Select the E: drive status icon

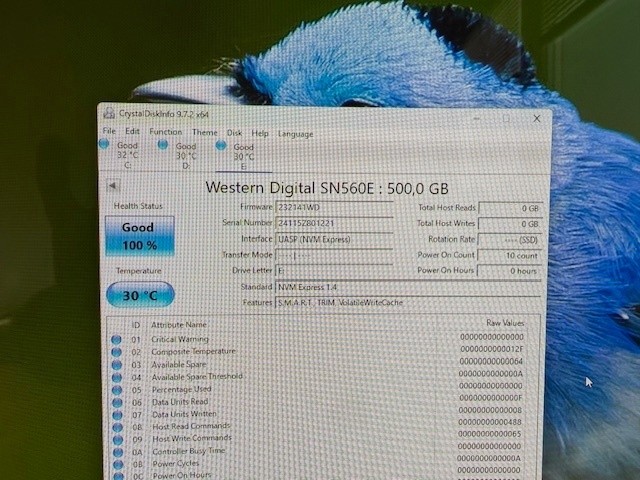pos(222,146)
